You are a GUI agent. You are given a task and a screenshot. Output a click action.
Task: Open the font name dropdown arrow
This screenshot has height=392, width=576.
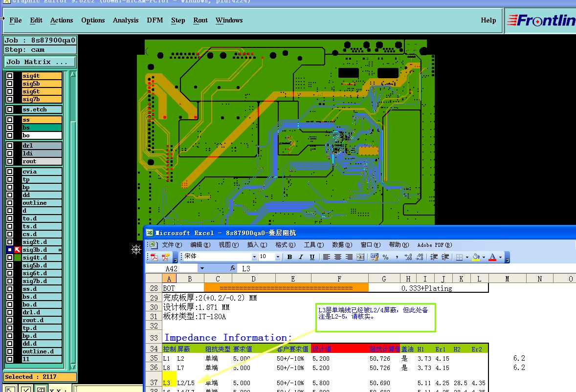[254, 257]
